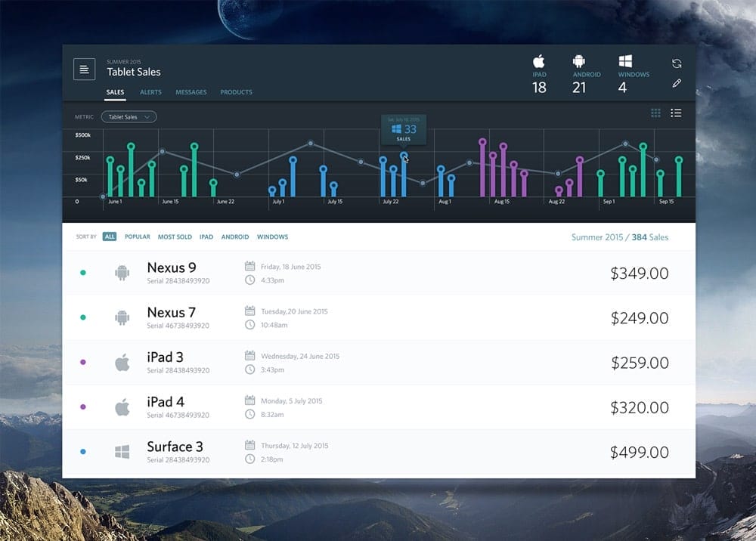Filter sales by Popular
The width and height of the screenshot is (756, 541).
[x=138, y=236]
